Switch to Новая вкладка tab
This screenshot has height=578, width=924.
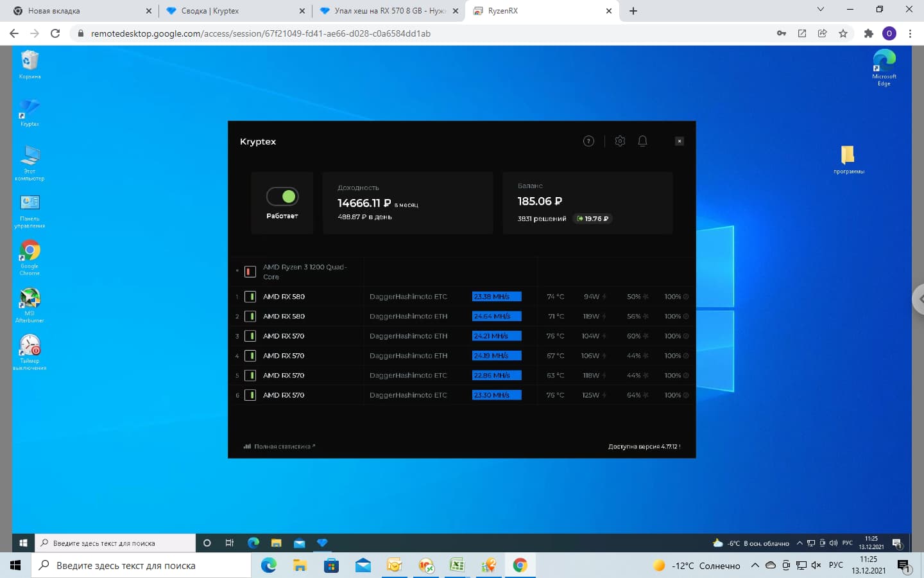82,11
